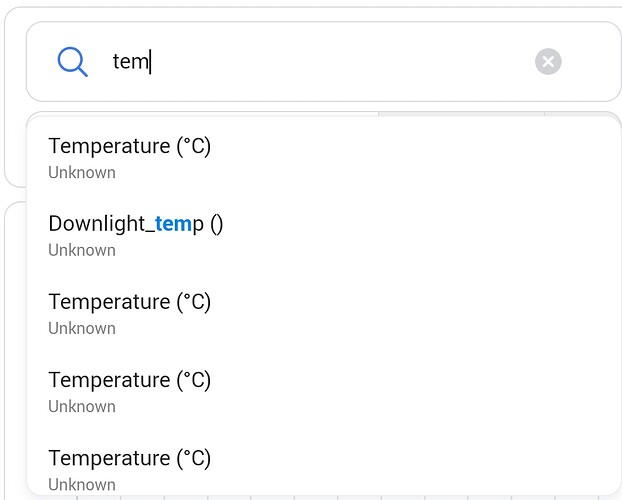The image size is (622, 500).
Task: Click the "(°C)" unit in the topmost result
Action: coord(194,146)
